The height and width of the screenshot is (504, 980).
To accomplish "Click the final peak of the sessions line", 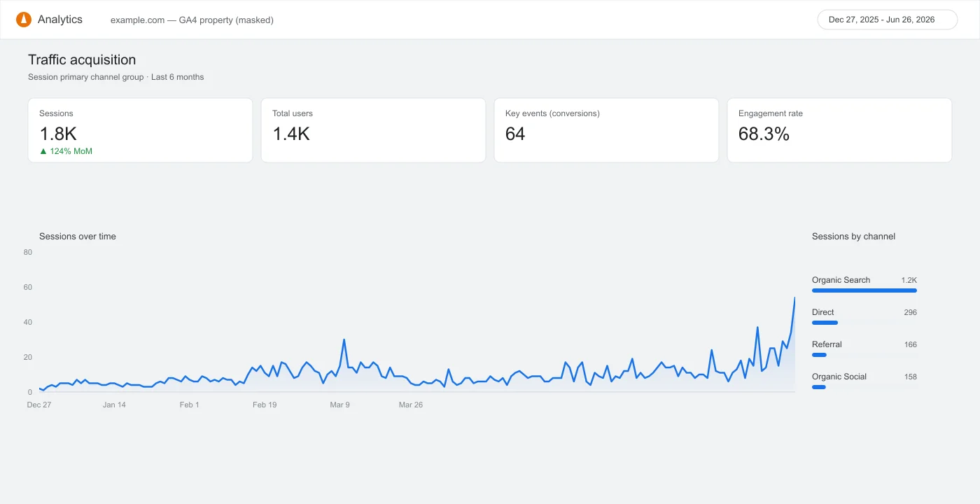I will tap(794, 297).
